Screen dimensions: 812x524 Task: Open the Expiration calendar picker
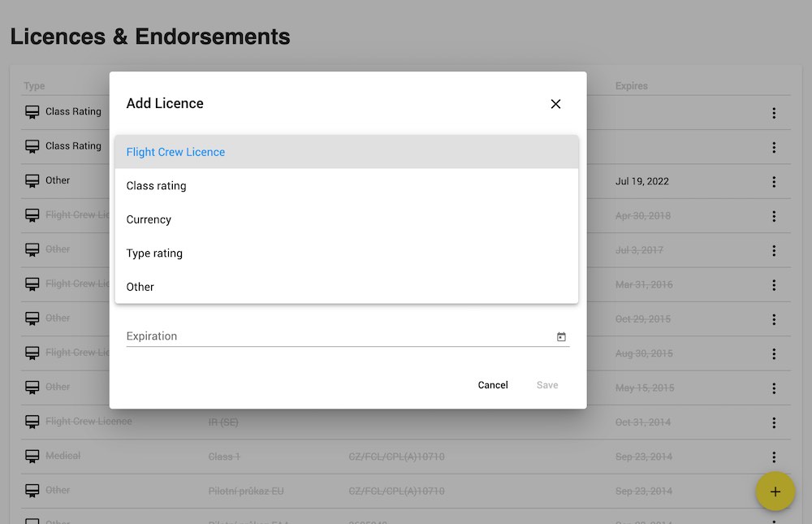(x=561, y=336)
